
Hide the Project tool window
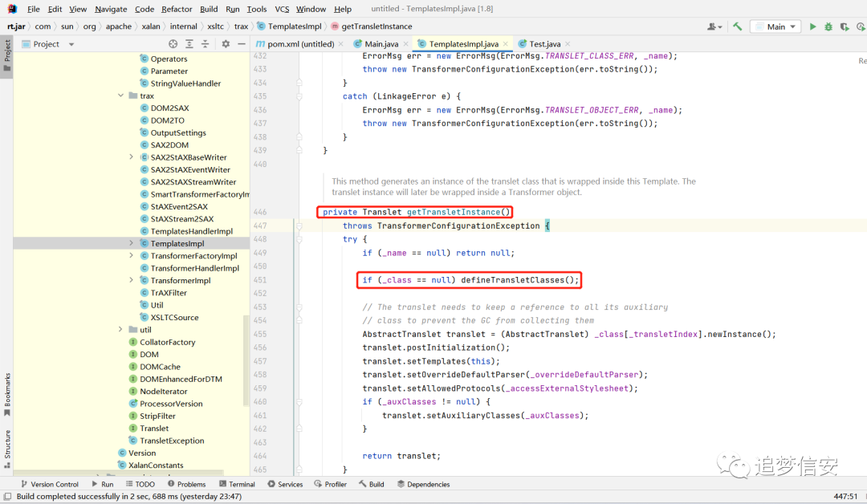(242, 43)
